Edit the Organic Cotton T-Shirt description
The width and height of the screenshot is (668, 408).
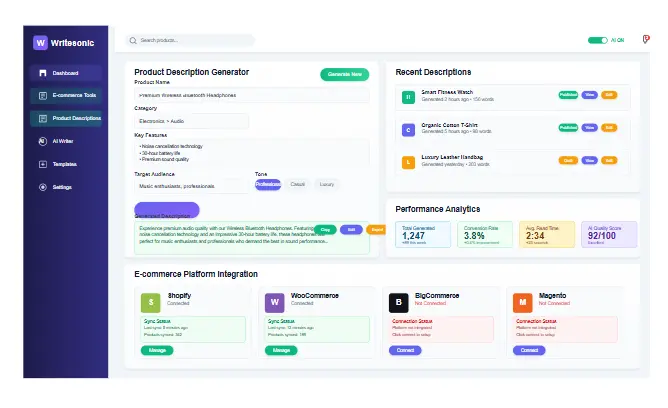click(609, 128)
